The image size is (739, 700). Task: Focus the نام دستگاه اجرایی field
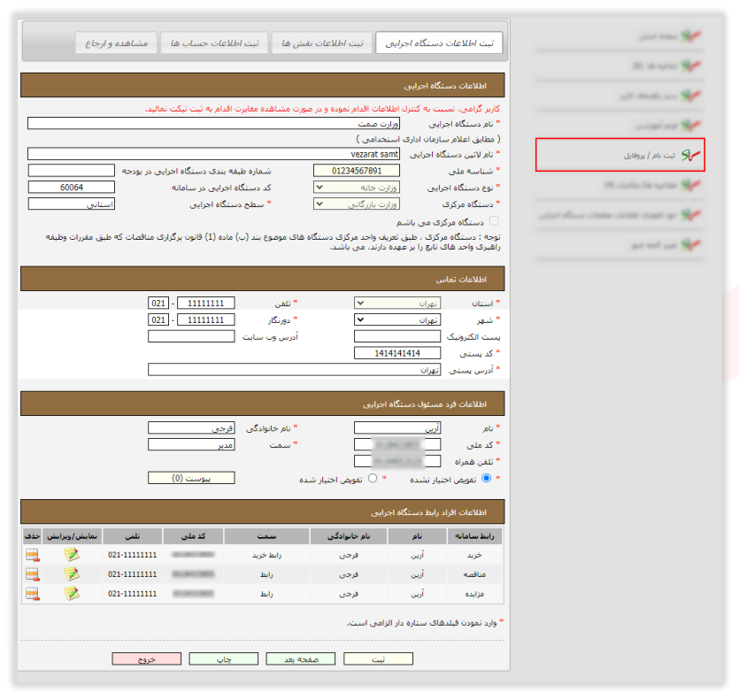pos(213,123)
